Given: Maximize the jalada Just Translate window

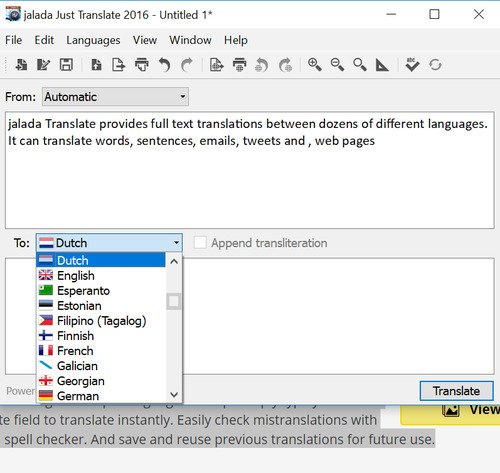Looking at the screenshot, I should [x=434, y=14].
